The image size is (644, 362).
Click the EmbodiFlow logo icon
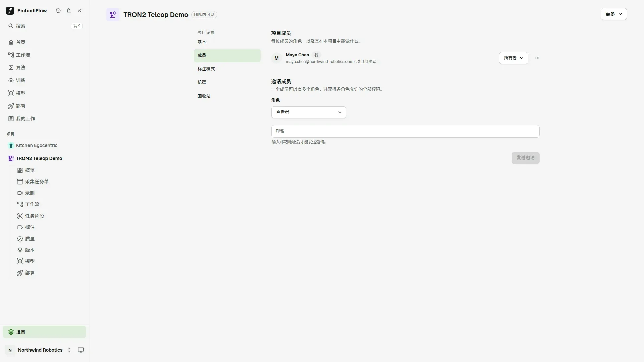point(10,11)
